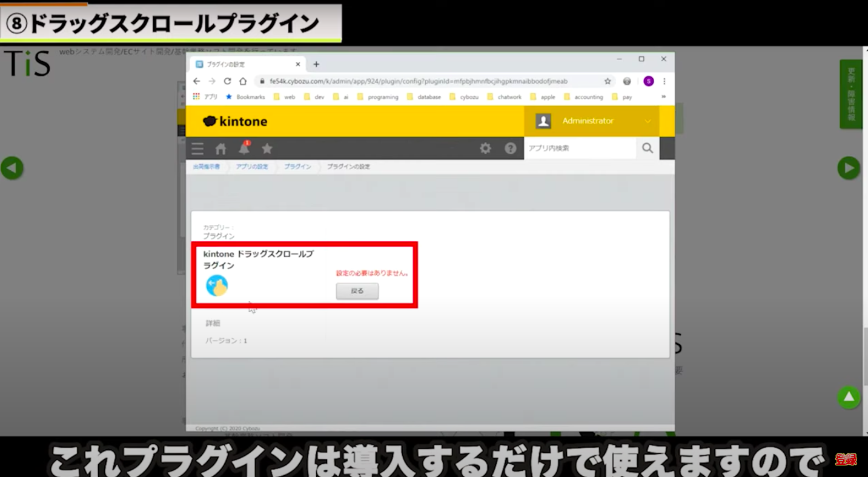Open the notifications bell icon

coord(244,148)
